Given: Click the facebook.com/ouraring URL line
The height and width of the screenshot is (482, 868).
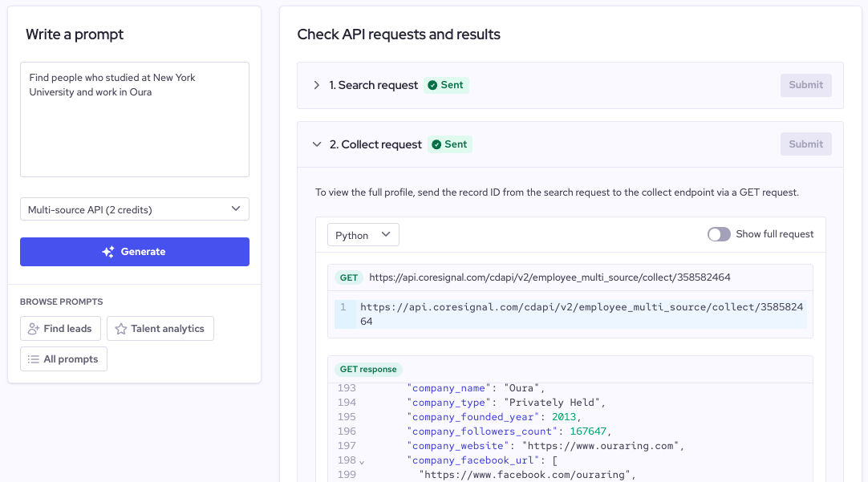Looking at the screenshot, I should (x=528, y=475).
